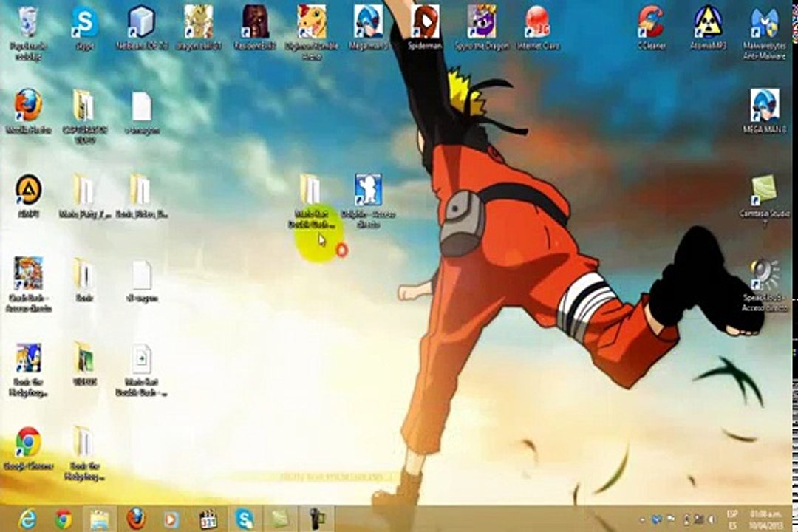
Task: Launch the Skype desktop shortcut
Action: coord(84,28)
